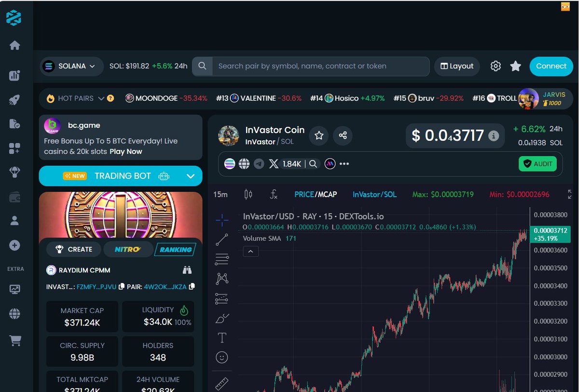
Task: Select the brush drawing tool
Action: (222, 318)
